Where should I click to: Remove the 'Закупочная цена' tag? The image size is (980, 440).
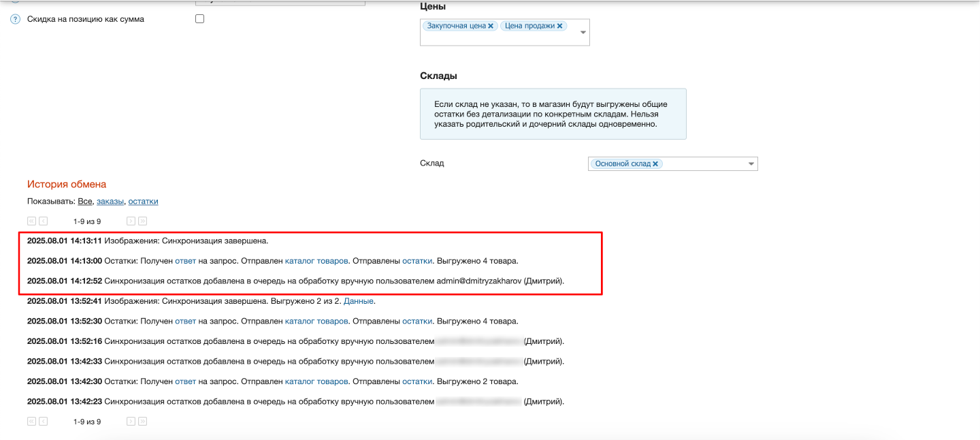[491, 26]
